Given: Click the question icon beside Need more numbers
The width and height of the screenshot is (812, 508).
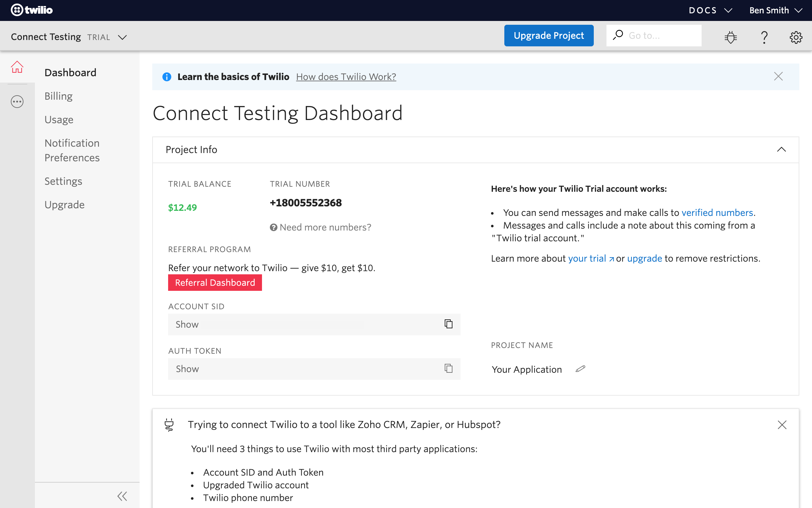Looking at the screenshot, I should [273, 227].
